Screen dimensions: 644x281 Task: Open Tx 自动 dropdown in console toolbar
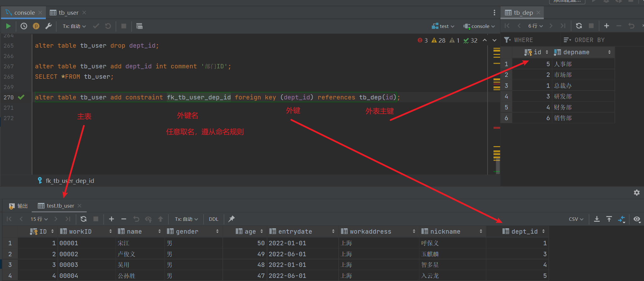pyautogui.click(x=74, y=26)
